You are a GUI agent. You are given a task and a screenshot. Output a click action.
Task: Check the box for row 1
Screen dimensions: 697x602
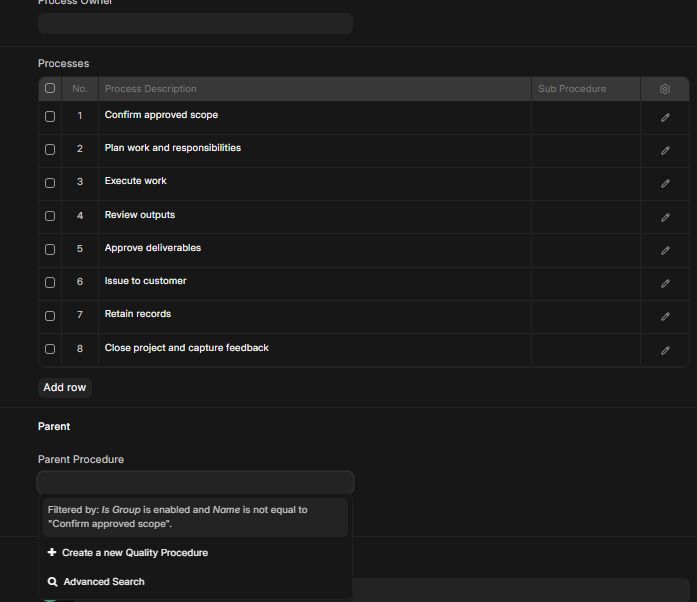click(x=50, y=117)
